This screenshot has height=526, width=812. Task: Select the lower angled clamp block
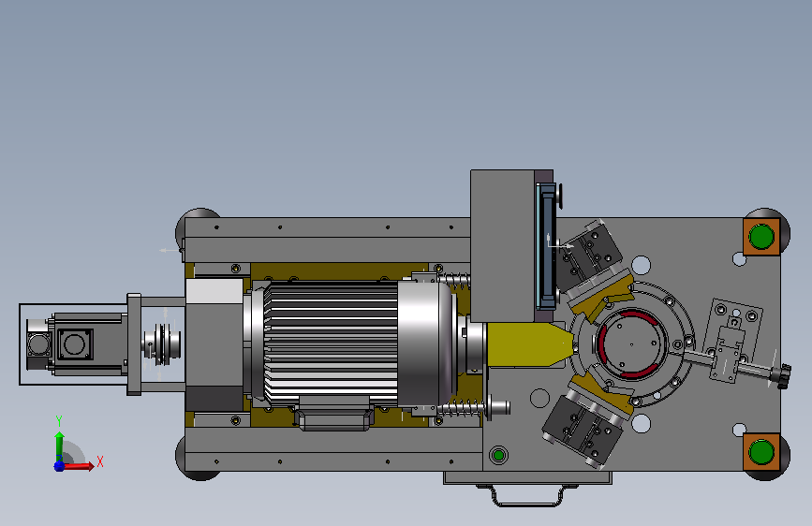coord(584,428)
